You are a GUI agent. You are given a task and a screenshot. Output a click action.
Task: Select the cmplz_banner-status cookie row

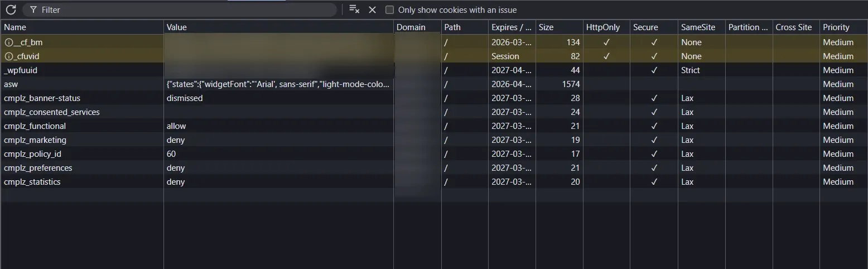click(x=42, y=98)
